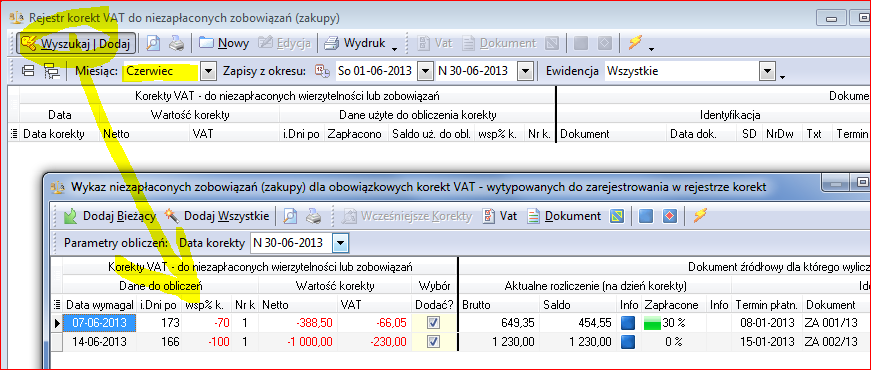This screenshot has height=370, width=871.
Task: Open end date N 30-06-2013 dropdown in Rejestr
Action: coord(525,71)
